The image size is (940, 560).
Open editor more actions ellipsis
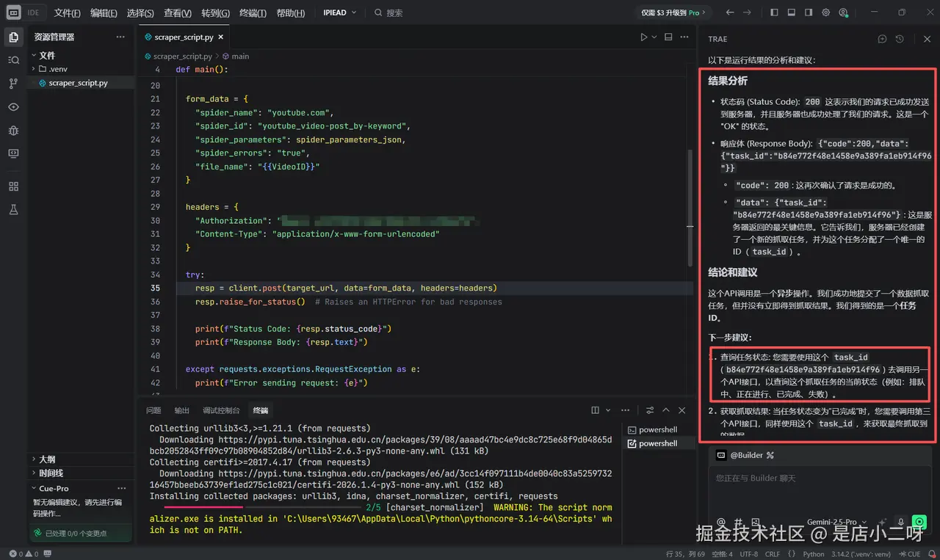684,37
